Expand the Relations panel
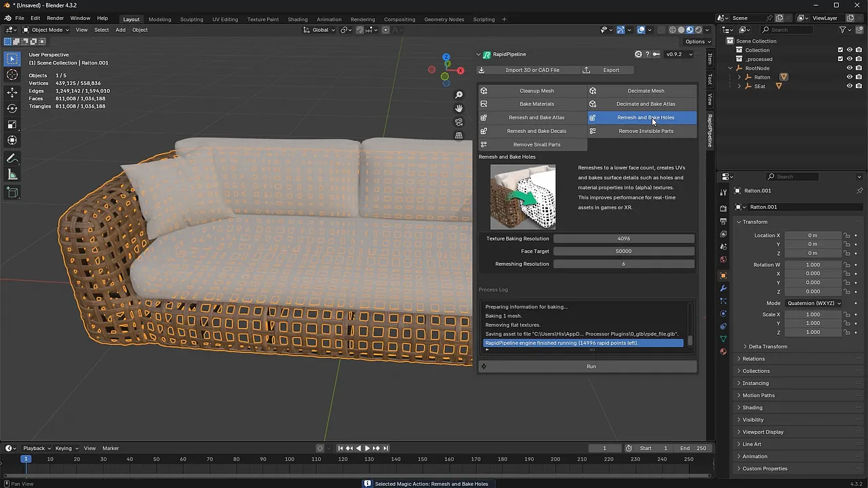The image size is (868, 488). pos(753,359)
